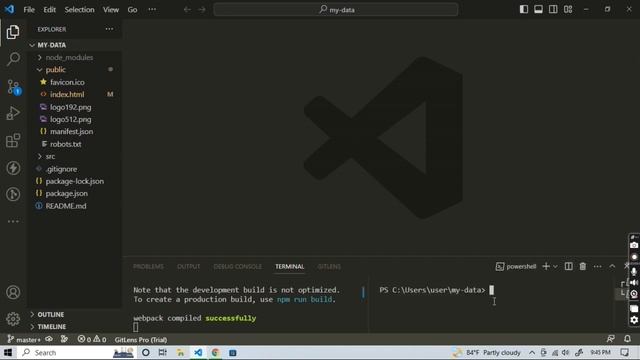640x360 pixels.
Task: Open Explorer views and more actions
Action: click(109, 29)
